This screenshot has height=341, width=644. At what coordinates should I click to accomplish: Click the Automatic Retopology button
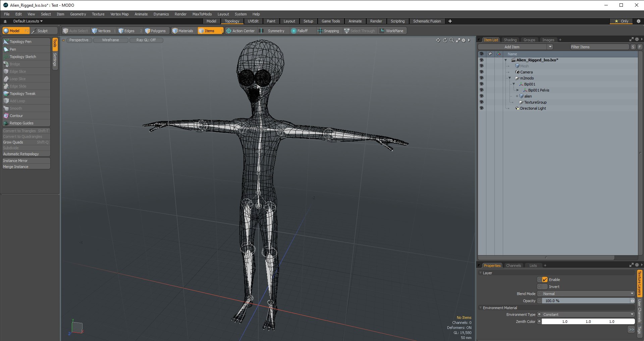pyautogui.click(x=26, y=154)
